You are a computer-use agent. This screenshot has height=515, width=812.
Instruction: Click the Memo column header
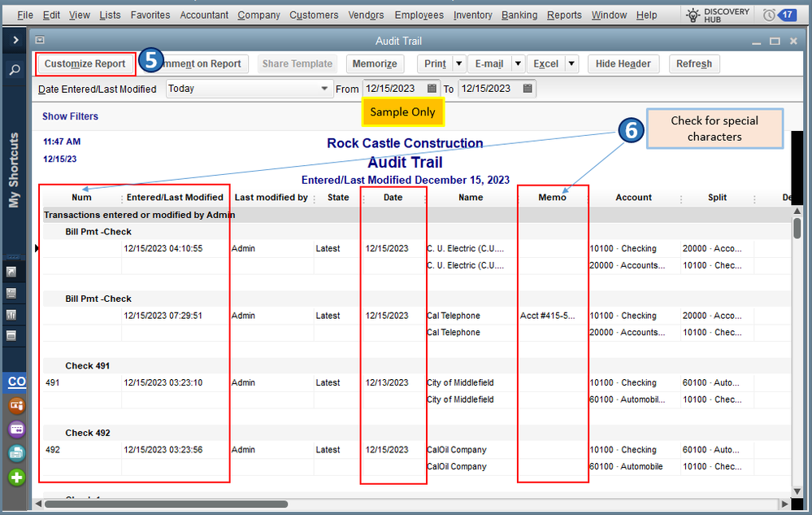(553, 198)
